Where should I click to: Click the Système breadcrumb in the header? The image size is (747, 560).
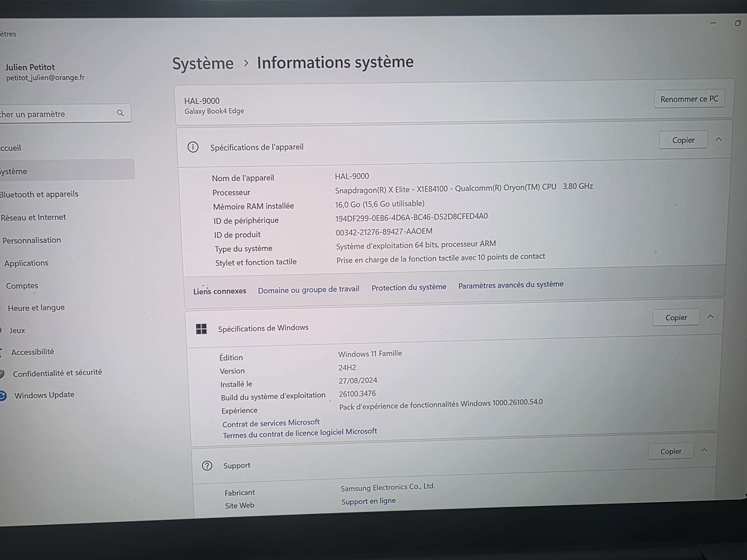[x=203, y=63]
